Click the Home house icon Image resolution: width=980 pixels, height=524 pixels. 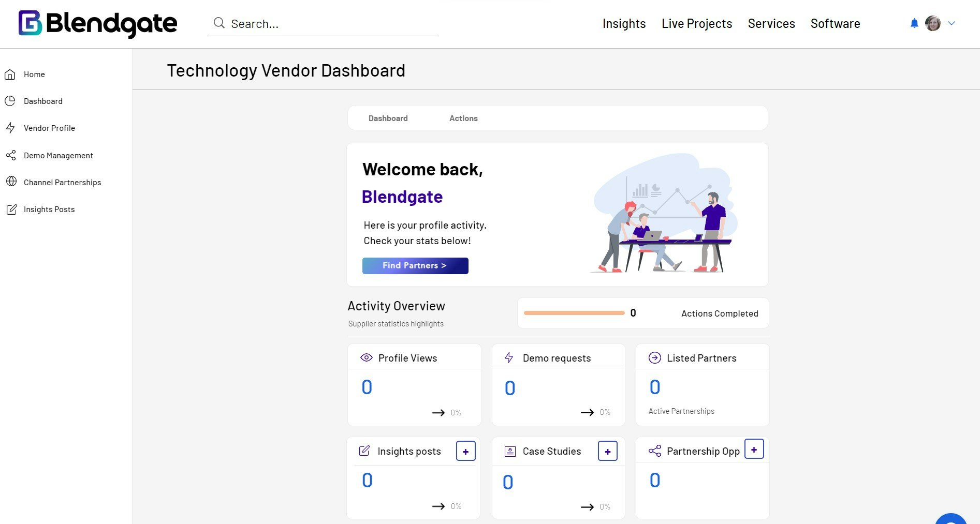coord(10,74)
